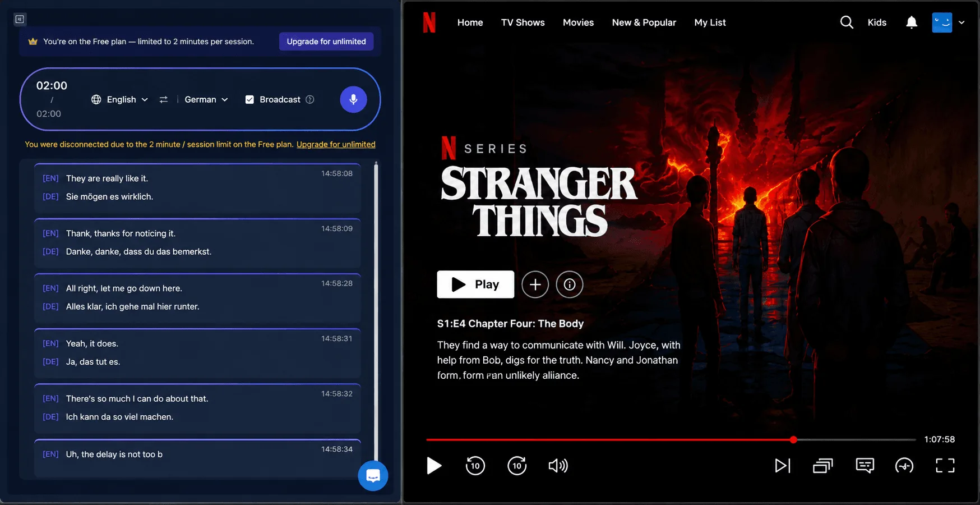Click the Netflix profile avatar
The height and width of the screenshot is (505, 980).
(x=942, y=22)
